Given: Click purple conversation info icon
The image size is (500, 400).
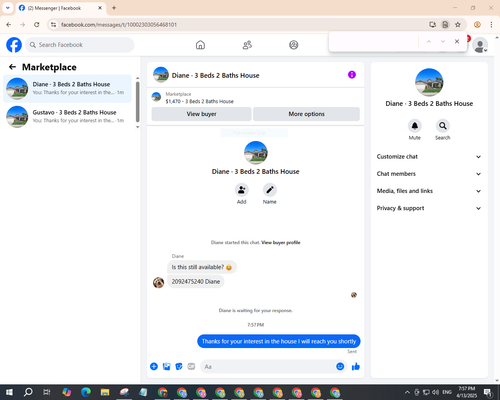Looking at the screenshot, I should [352, 75].
